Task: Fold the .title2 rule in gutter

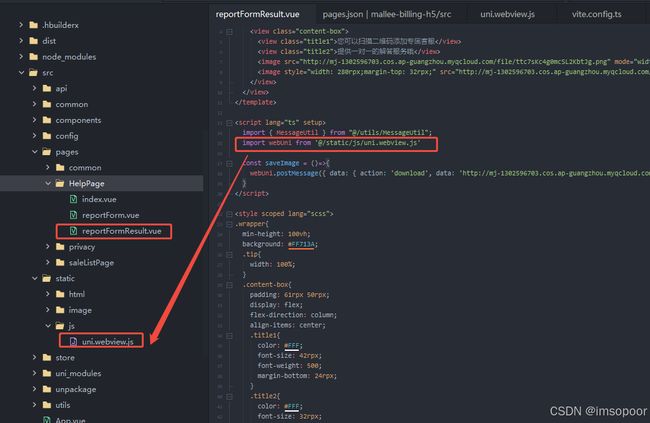Action: click(x=229, y=396)
